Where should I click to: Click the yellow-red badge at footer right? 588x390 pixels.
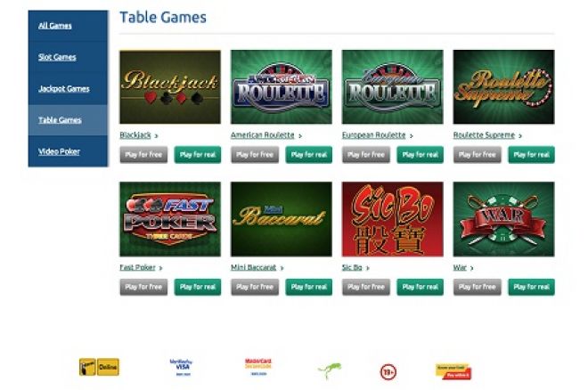coord(453,371)
